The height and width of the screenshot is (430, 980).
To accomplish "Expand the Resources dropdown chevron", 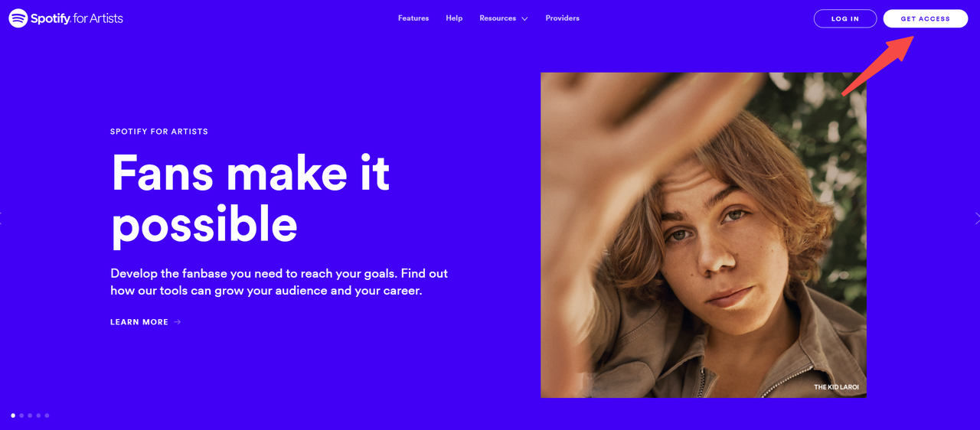I will point(524,18).
